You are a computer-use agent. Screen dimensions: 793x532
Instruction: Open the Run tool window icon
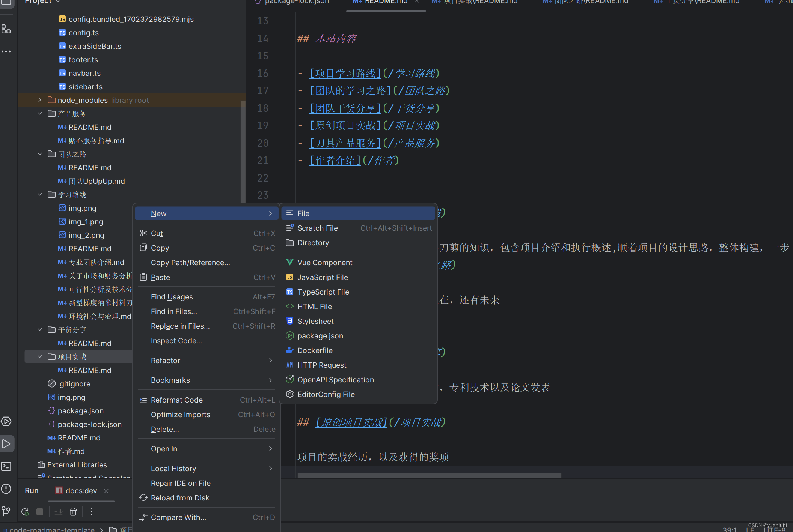pos(6,444)
